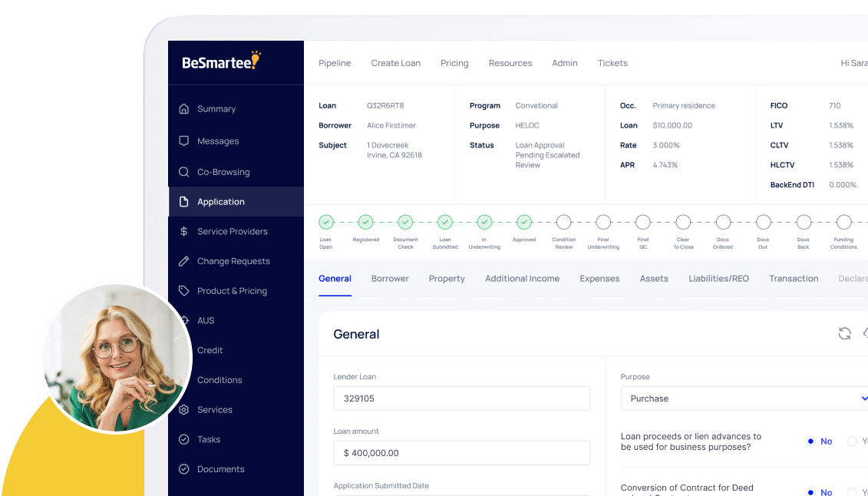Click the Approved milestone circle

tap(523, 222)
